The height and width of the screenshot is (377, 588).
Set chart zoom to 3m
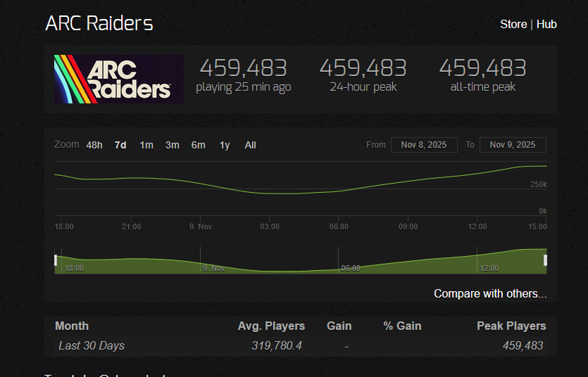(173, 145)
